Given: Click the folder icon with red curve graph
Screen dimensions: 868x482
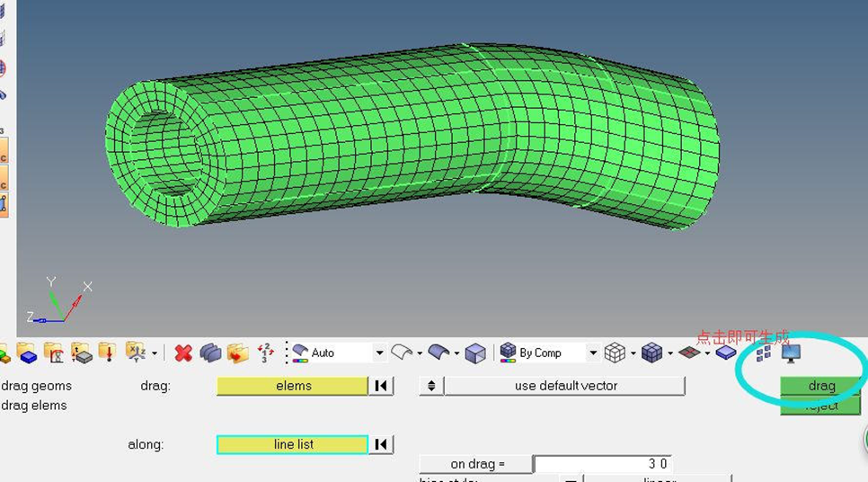Looking at the screenshot, I should click(x=54, y=353).
